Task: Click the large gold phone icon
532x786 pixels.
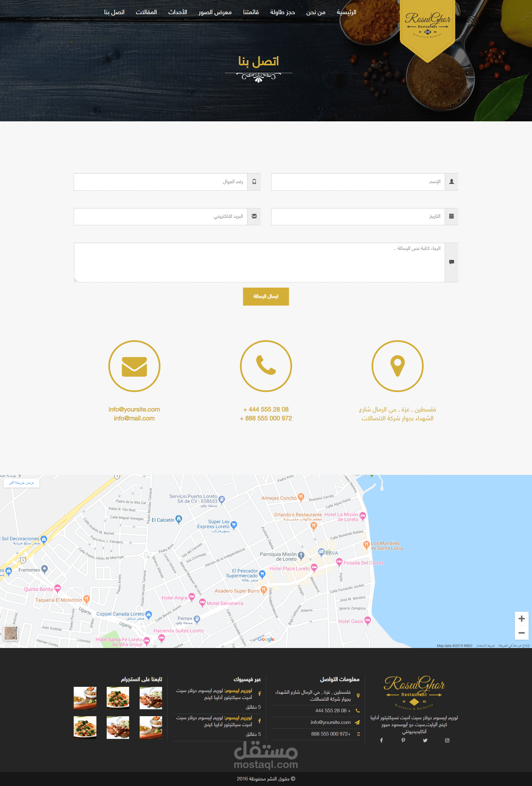Action: [x=266, y=366]
